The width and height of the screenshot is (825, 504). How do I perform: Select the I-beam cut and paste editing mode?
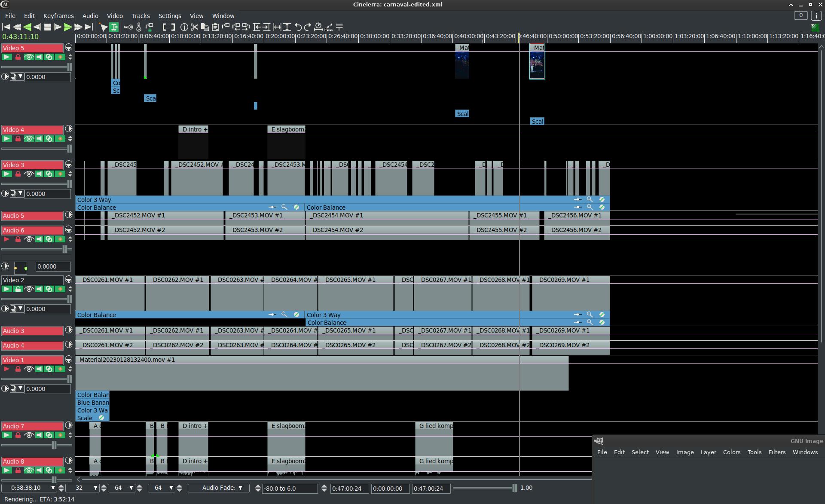[114, 27]
